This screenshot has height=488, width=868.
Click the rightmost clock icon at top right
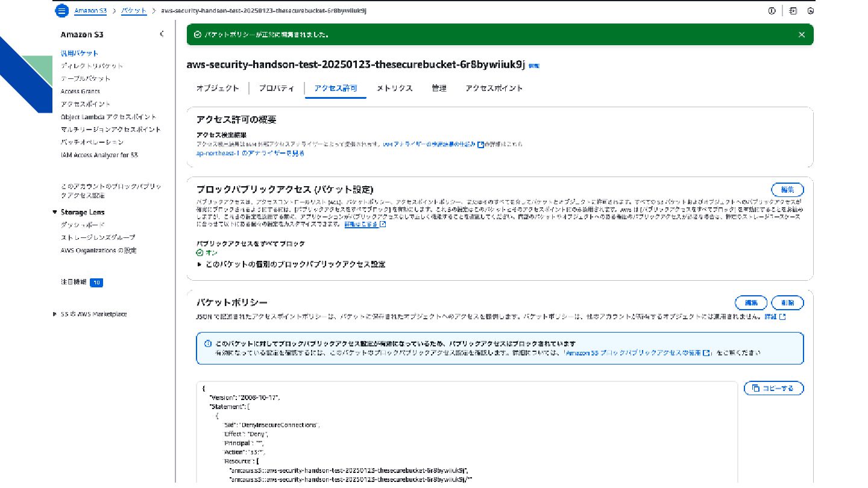pos(811,11)
